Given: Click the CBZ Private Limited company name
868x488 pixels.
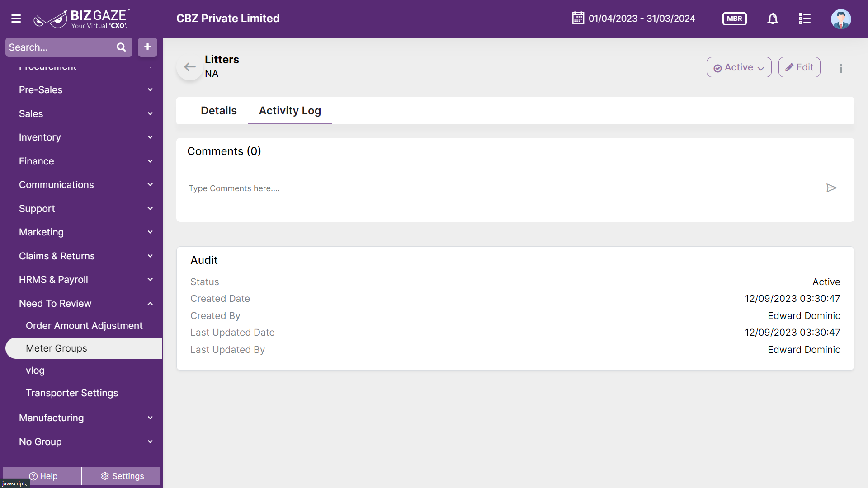Looking at the screenshot, I should pyautogui.click(x=228, y=19).
